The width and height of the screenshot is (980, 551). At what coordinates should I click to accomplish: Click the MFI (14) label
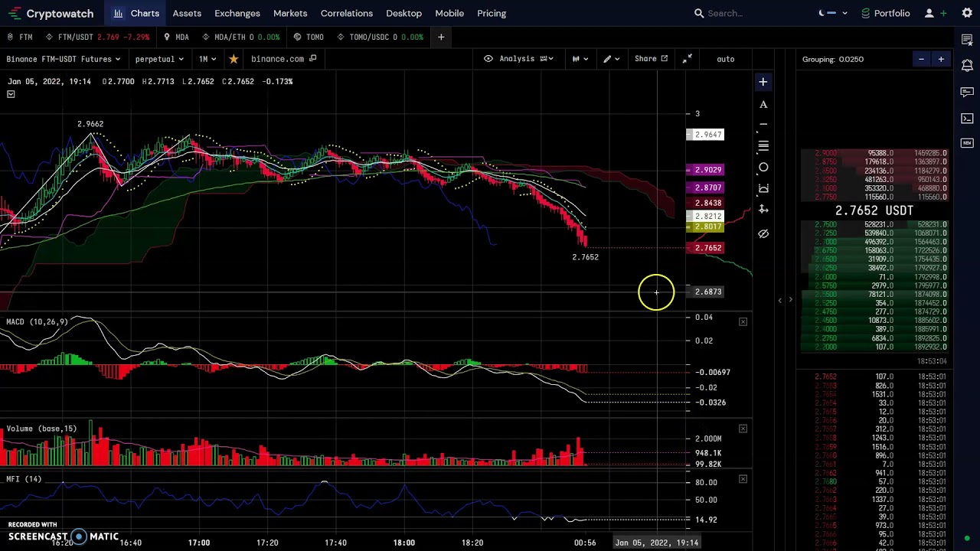pyautogui.click(x=24, y=479)
